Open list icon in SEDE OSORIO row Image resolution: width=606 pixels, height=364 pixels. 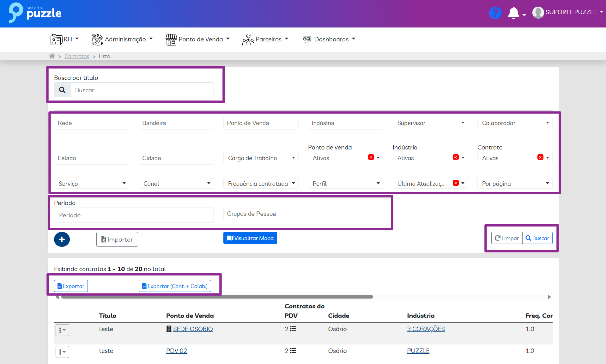pos(293,329)
